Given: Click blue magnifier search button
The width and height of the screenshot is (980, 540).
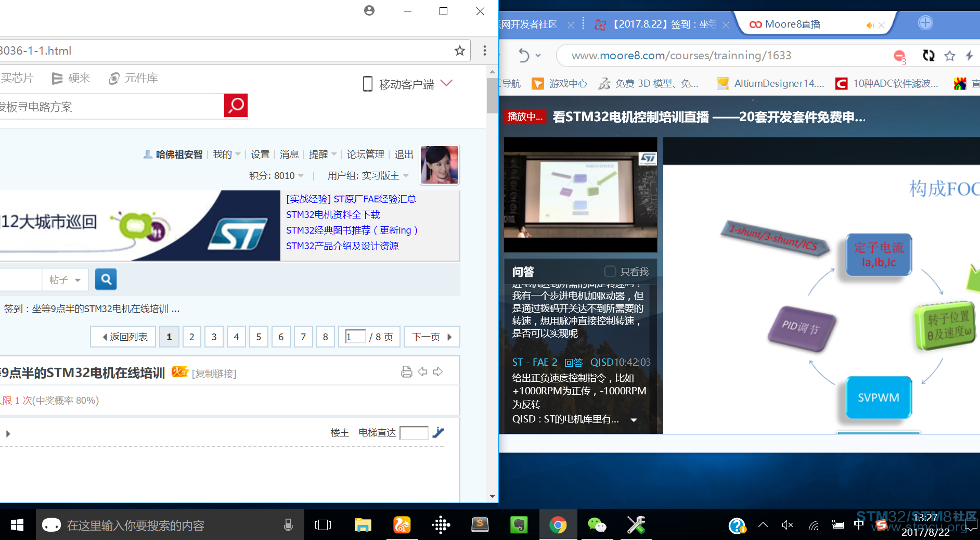Looking at the screenshot, I should [106, 279].
